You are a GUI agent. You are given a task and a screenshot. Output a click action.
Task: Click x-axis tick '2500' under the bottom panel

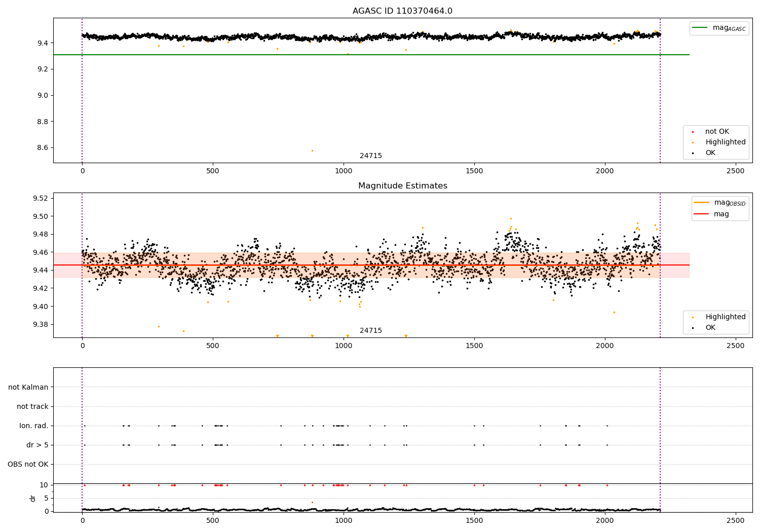(x=736, y=520)
